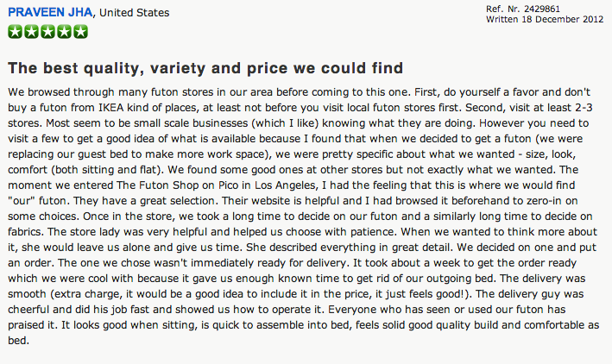Click the fifth green rating star
Screen dimensions: 612x364
pyautogui.click(x=81, y=32)
